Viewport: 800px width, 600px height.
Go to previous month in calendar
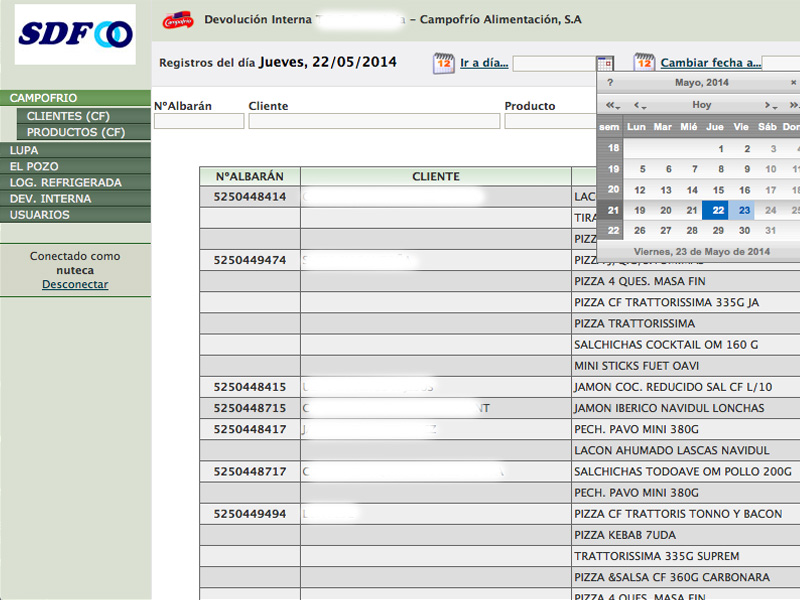pos(640,105)
